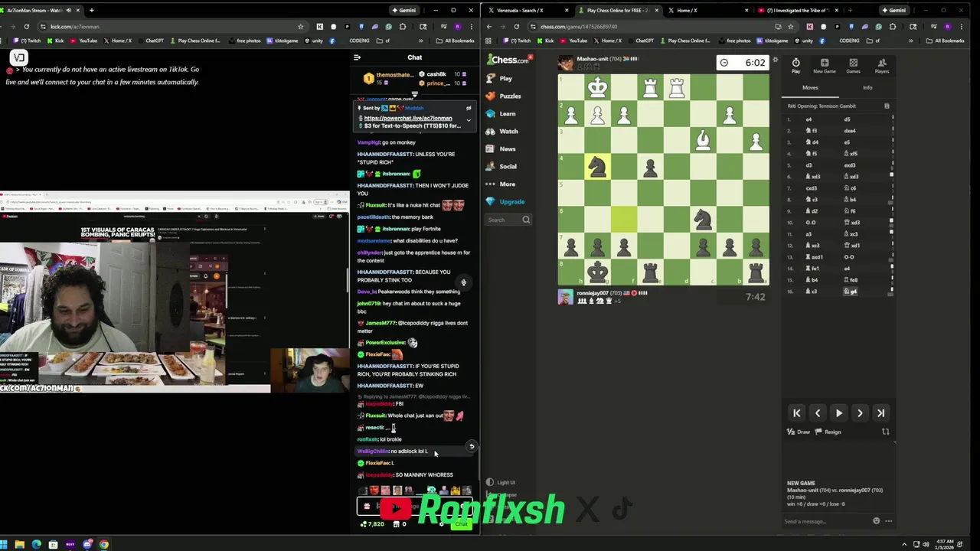Open the Twitch bookmark in Kick browser
Image resolution: width=980 pixels, height=551 pixels.
coord(26,41)
